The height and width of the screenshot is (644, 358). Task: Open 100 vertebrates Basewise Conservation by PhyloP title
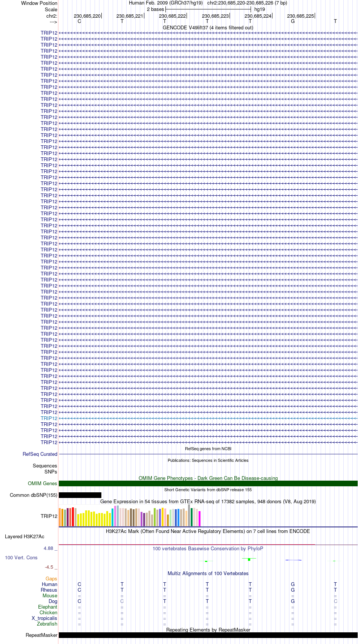point(208,549)
